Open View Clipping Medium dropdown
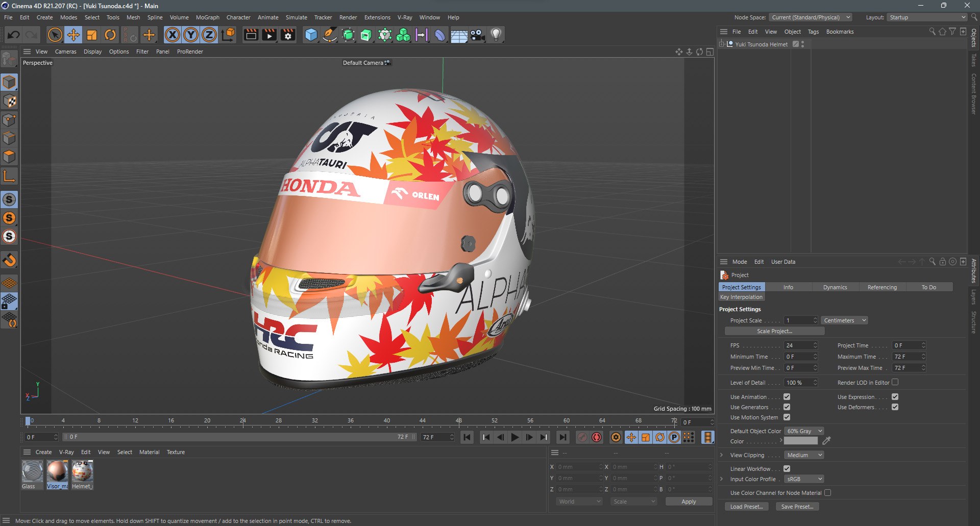The width and height of the screenshot is (980, 526). 804,455
